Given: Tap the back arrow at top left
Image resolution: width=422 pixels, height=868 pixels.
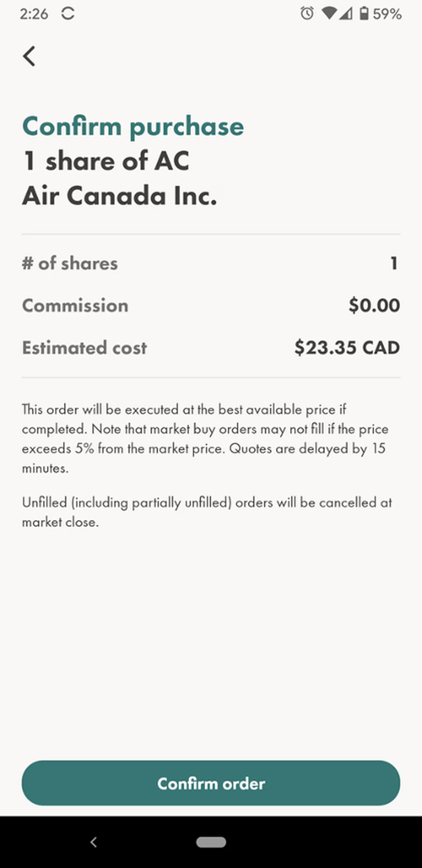Looking at the screenshot, I should [29, 56].
